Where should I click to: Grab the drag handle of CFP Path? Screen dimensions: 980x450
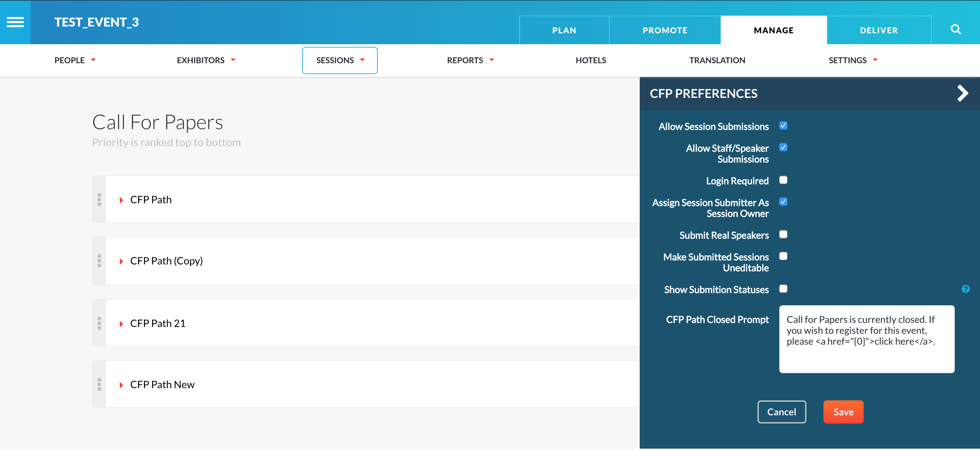(99, 200)
